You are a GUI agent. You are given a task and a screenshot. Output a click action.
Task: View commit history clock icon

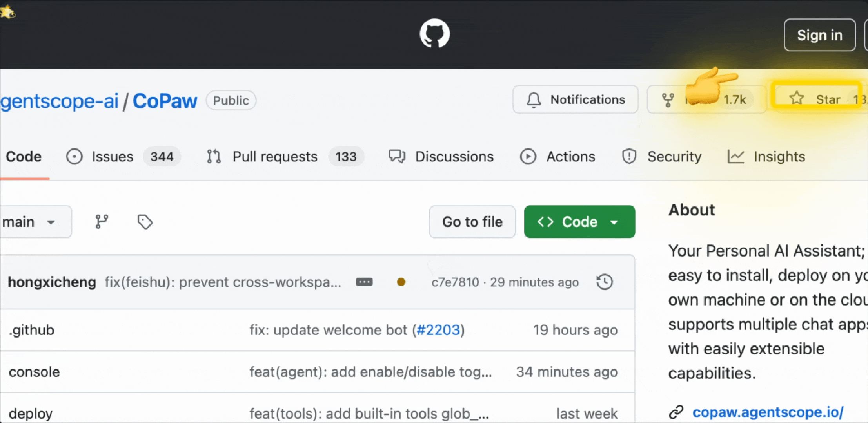click(604, 282)
